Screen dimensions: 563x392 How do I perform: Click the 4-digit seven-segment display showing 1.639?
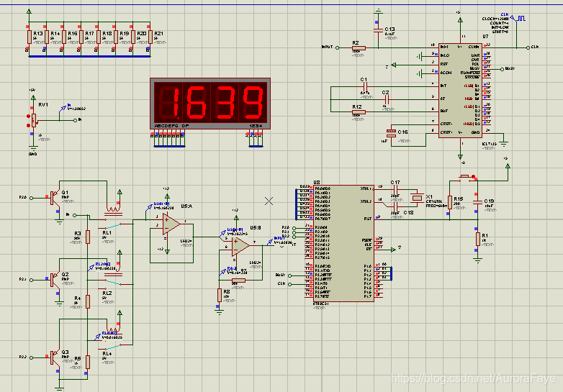click(x=210, y=104)
